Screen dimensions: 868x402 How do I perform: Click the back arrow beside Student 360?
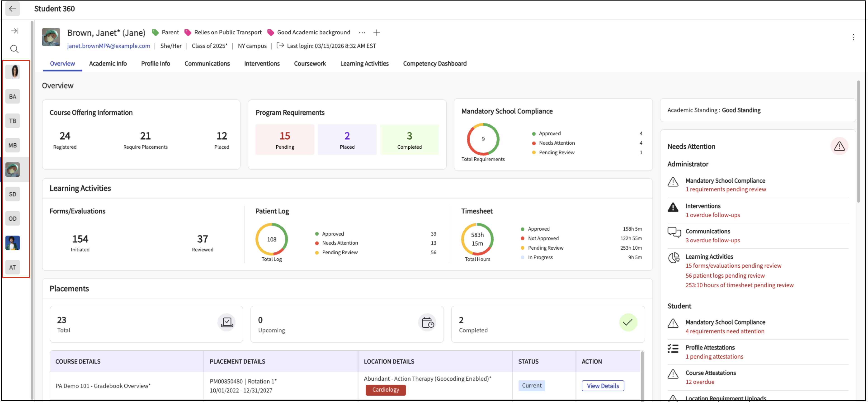[x=12, y=9]
